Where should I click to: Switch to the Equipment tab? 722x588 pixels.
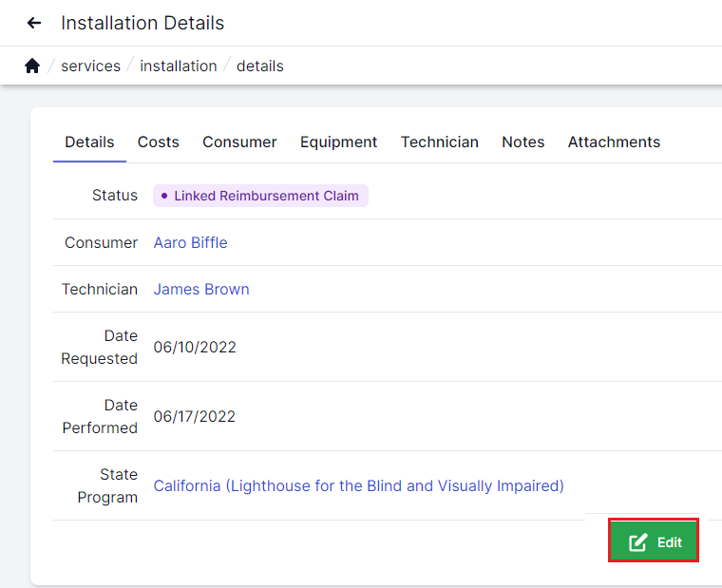(x=338, y=142)
